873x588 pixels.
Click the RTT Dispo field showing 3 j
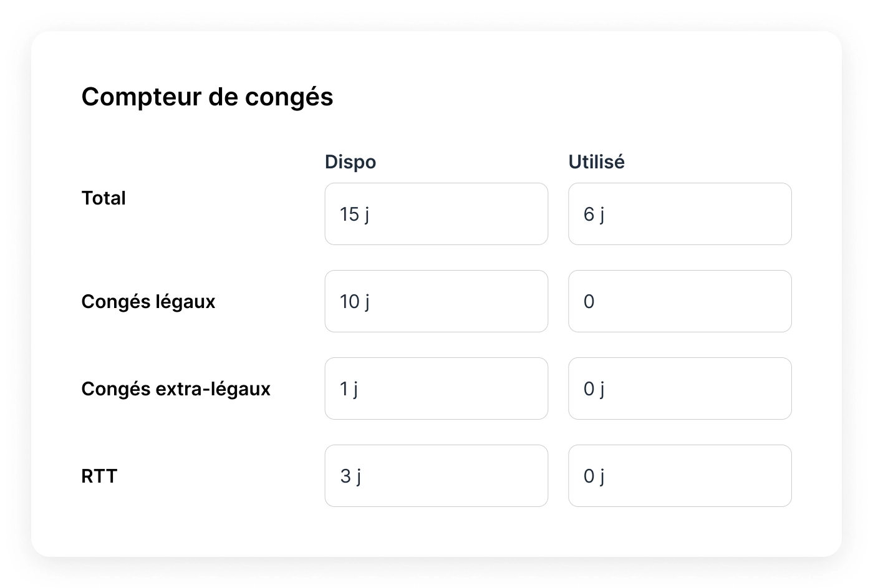tap(436, 476)
